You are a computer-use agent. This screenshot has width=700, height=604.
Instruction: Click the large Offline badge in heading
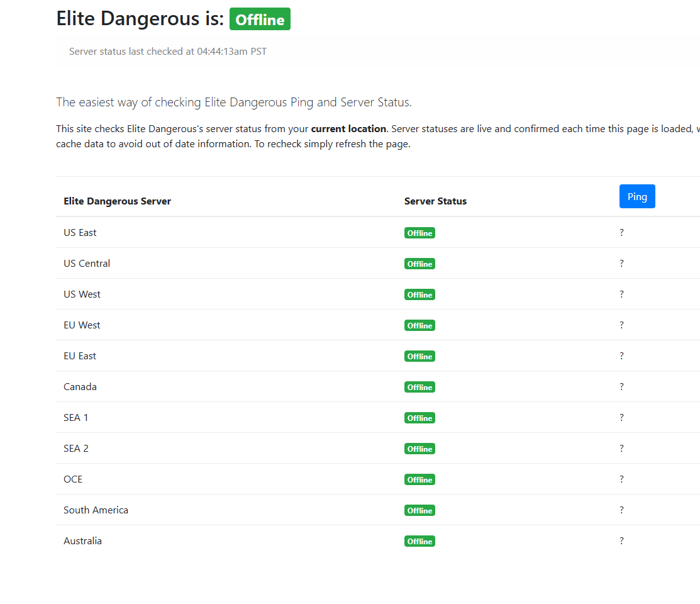[260, 20]
